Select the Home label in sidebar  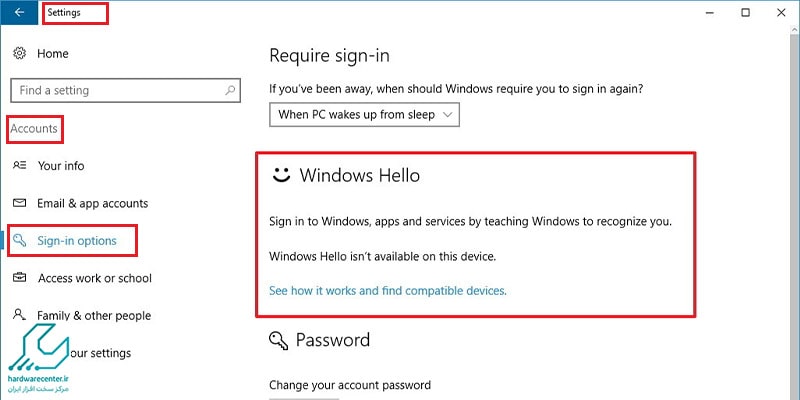pos(53,54)
